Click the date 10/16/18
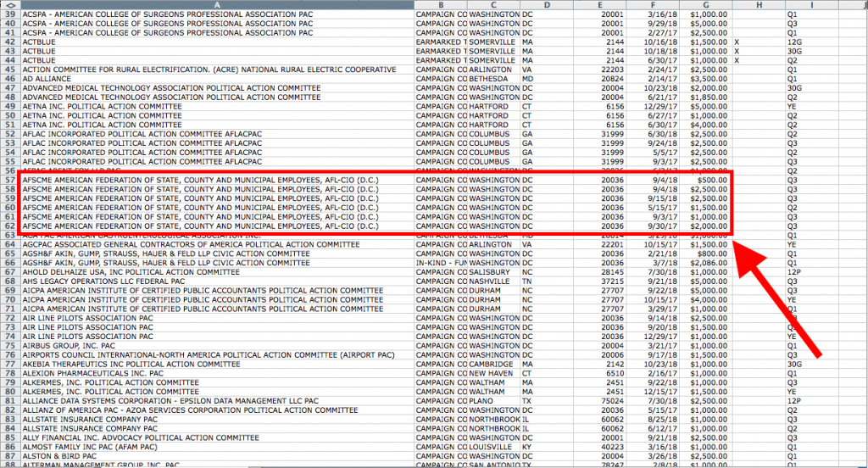Image resolution: width=868 pixels, height=468 pixels. click(654, 42)
